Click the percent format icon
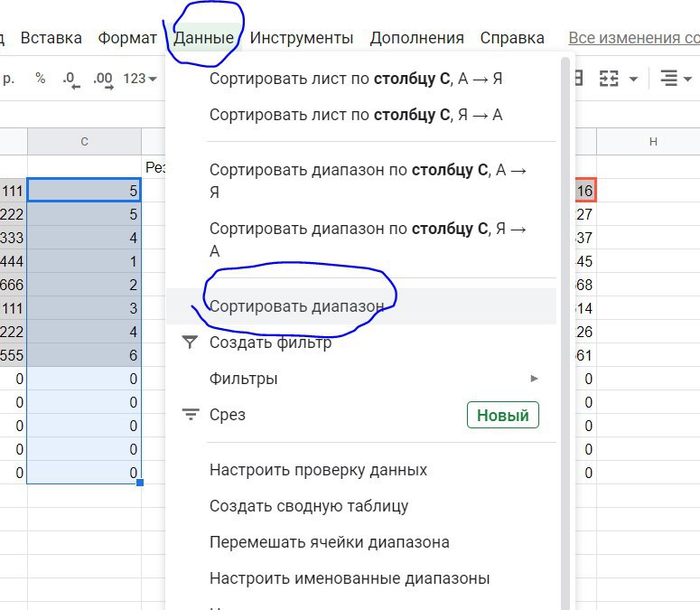The image size is (700, 610). point(40,79)
